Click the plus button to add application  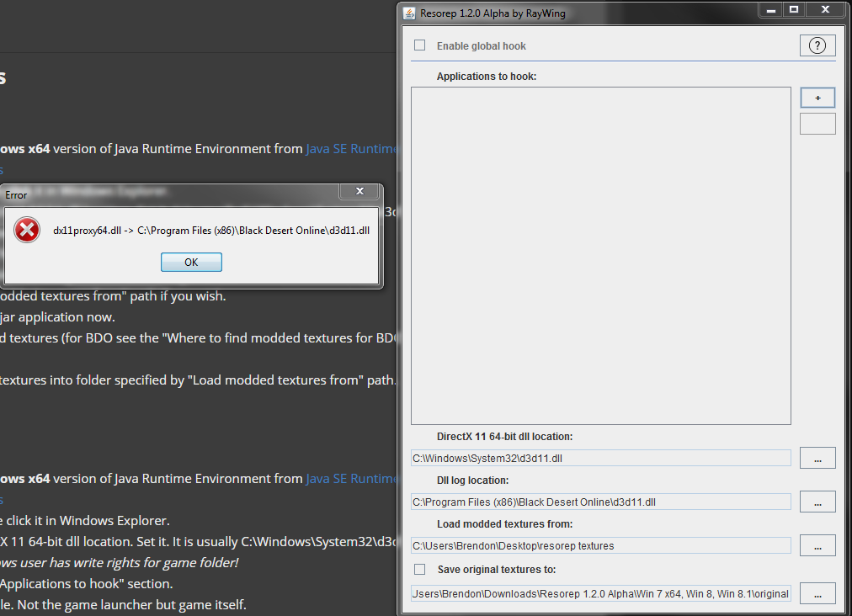[x=817, y=98]
